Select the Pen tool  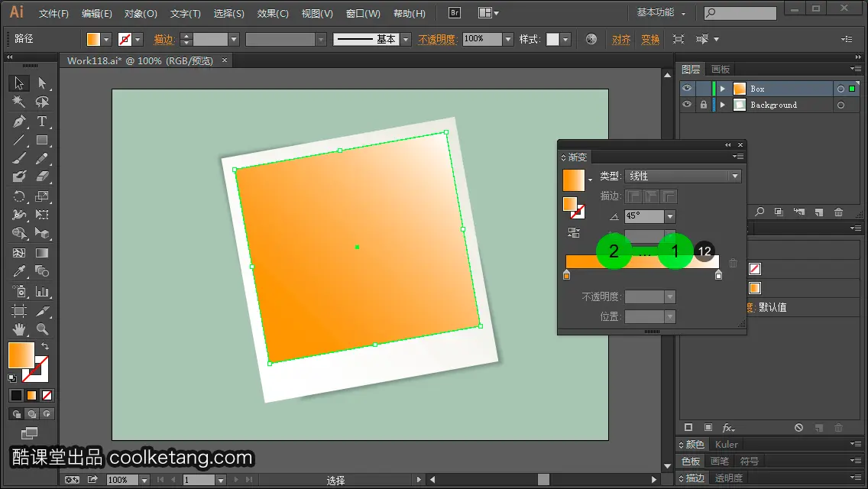pyautogui.click(x=19, y=121)
